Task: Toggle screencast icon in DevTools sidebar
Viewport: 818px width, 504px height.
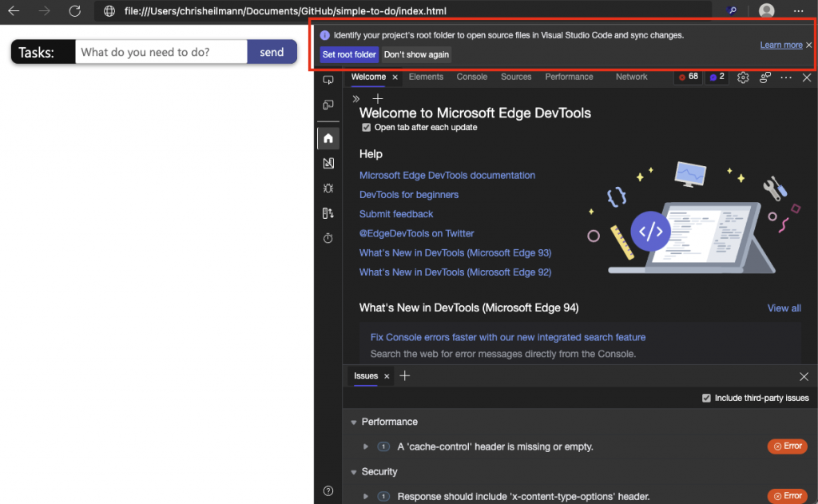Action: (328, 80)
